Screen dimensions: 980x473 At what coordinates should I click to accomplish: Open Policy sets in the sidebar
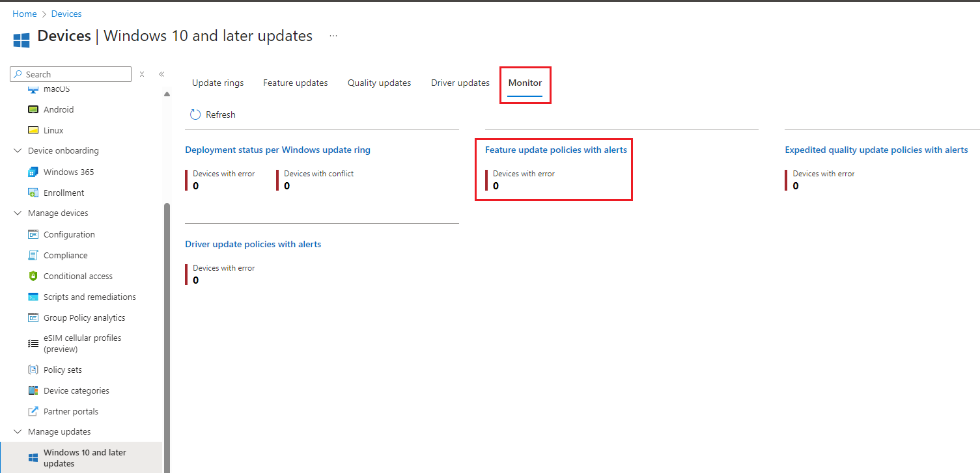[63, 370]
